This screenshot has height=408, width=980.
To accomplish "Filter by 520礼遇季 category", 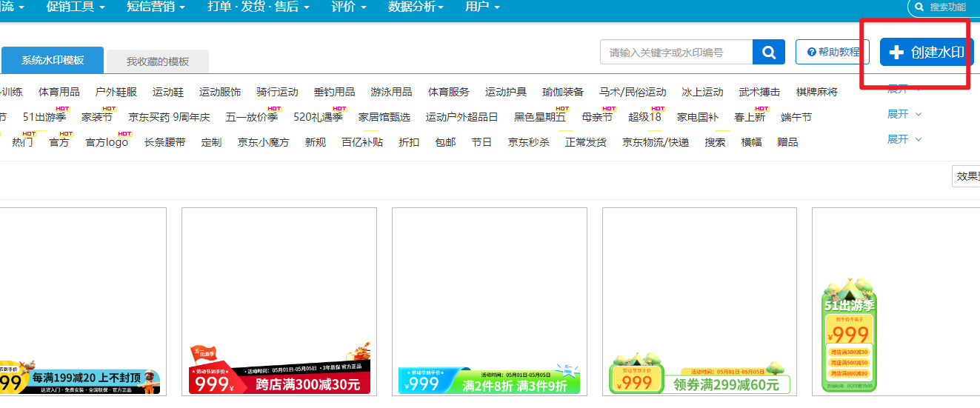I will click(x=318, y=117).
